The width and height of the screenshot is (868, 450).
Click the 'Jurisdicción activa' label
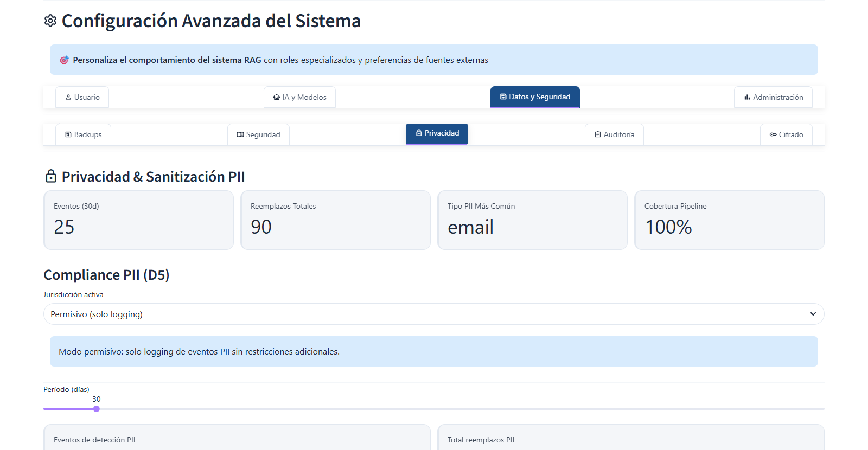(73, 294)
